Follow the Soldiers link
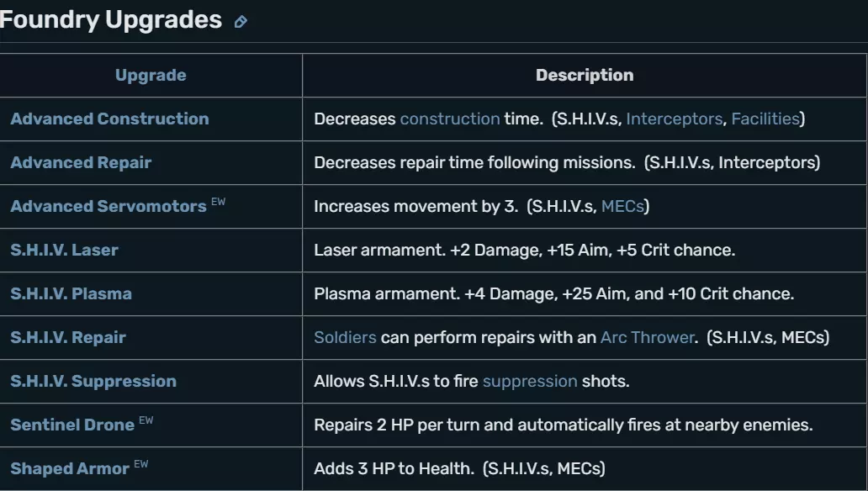Image resolution: width=868 pixels, height=491 pixels. [x=345, y=338]
